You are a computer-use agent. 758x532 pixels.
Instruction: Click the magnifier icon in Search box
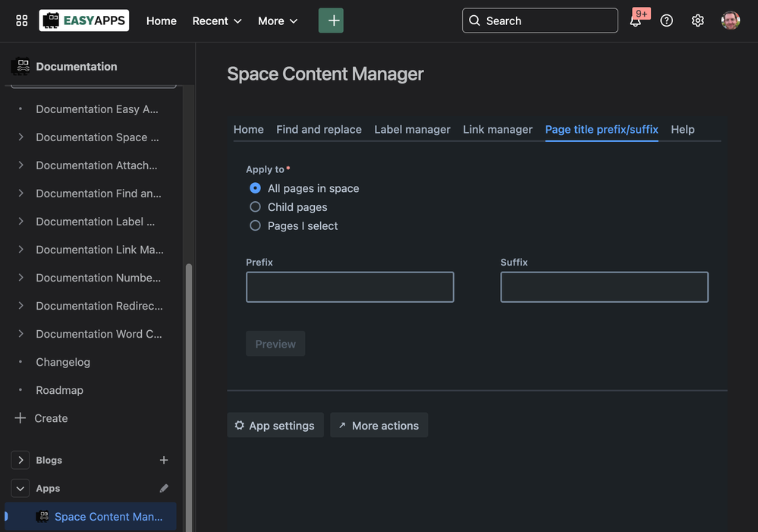[x=475, y=20]
